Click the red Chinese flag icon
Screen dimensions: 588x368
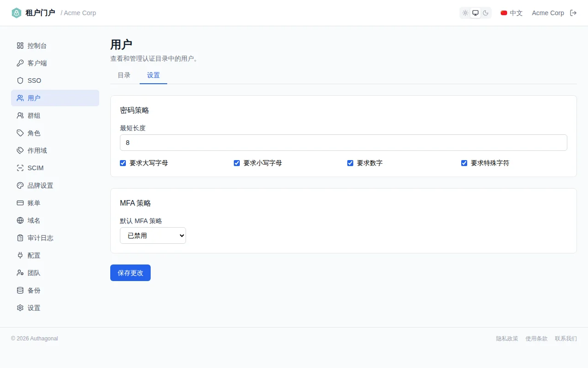coord(504,13)
